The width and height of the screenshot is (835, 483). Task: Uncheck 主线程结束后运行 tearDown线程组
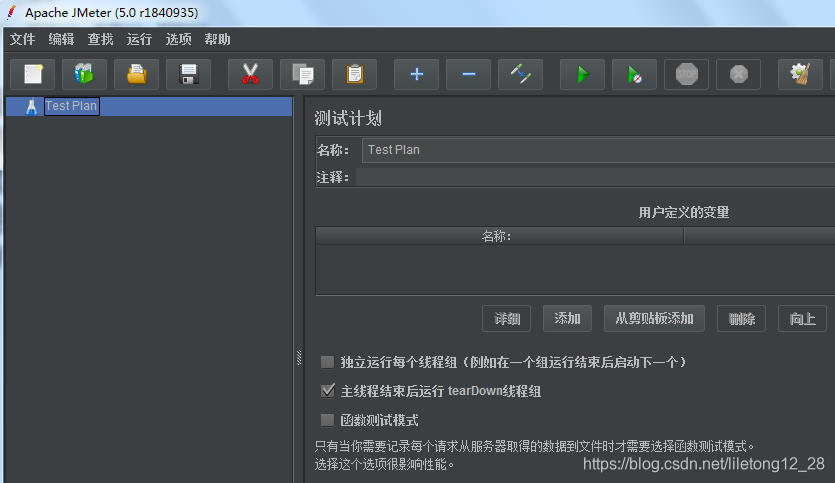pos(328,391)
